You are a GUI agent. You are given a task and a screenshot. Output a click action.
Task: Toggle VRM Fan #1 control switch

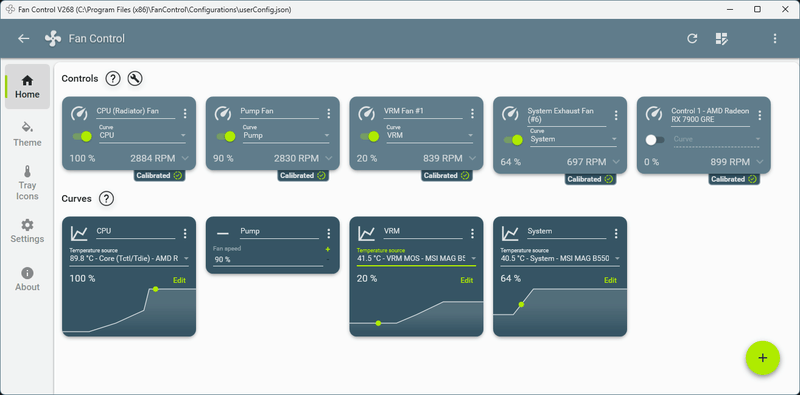[x=369, y=136]
